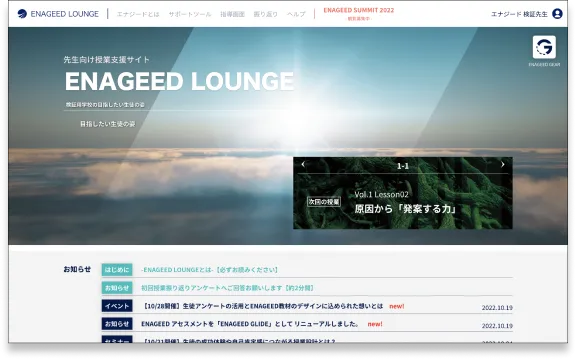Click the Vol.1 Lesson02 text
Image resolution: width=576 pixels, height=360 pixels.
click(x=381, y=194)
